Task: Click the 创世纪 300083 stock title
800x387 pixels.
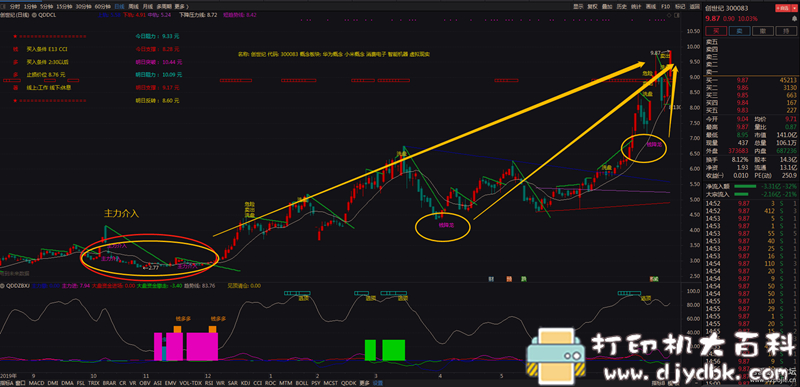Action: click(x=727, y=8)
